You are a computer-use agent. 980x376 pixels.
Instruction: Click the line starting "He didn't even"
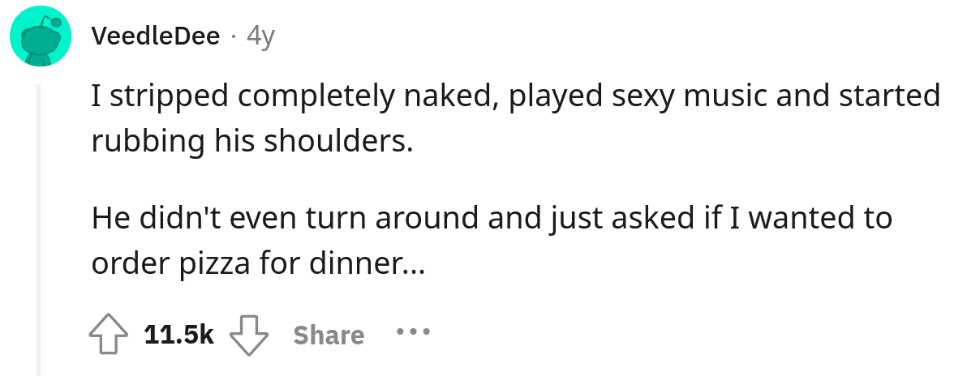tap(492, 219)
